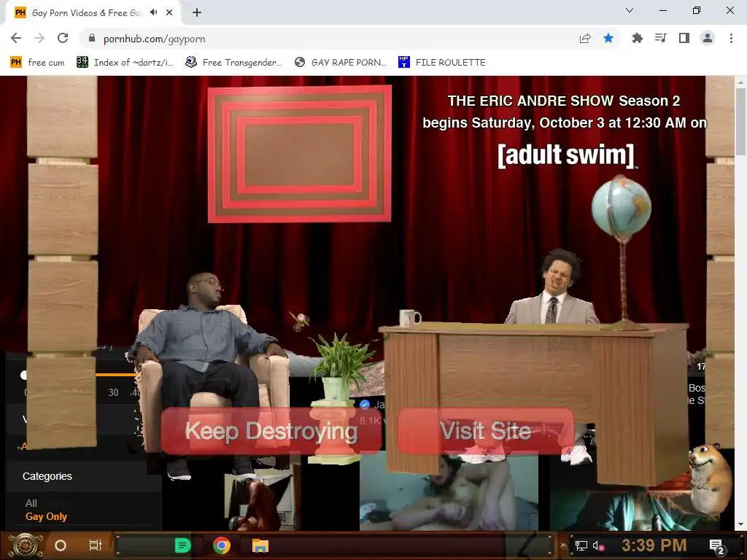Click the scrollbar down arrow
747x560 pixels.
740,525
